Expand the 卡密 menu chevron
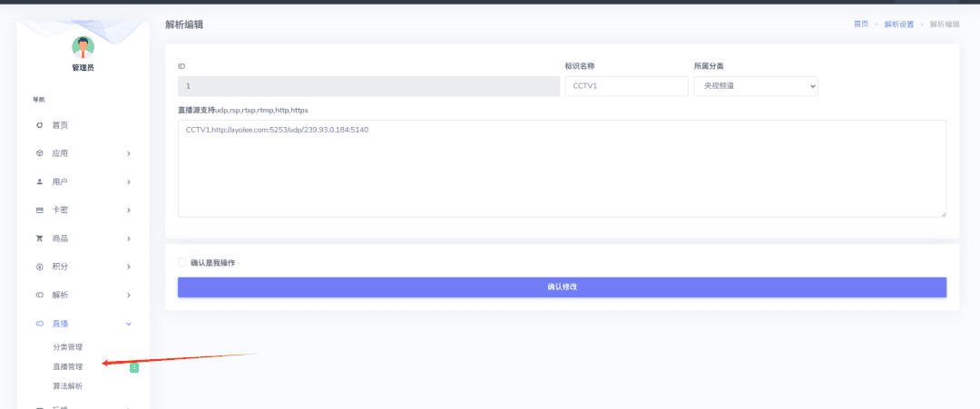Screen dimensions: 980x409 point(129,210)
